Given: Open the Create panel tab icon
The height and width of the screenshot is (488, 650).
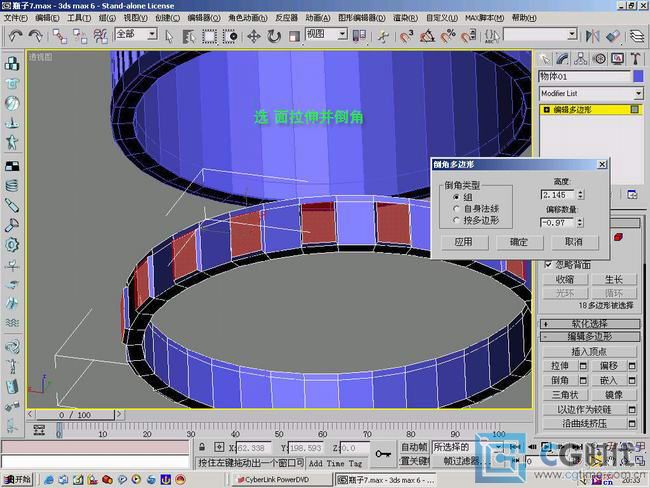Looking at the screenshot, I should (544, 59).
